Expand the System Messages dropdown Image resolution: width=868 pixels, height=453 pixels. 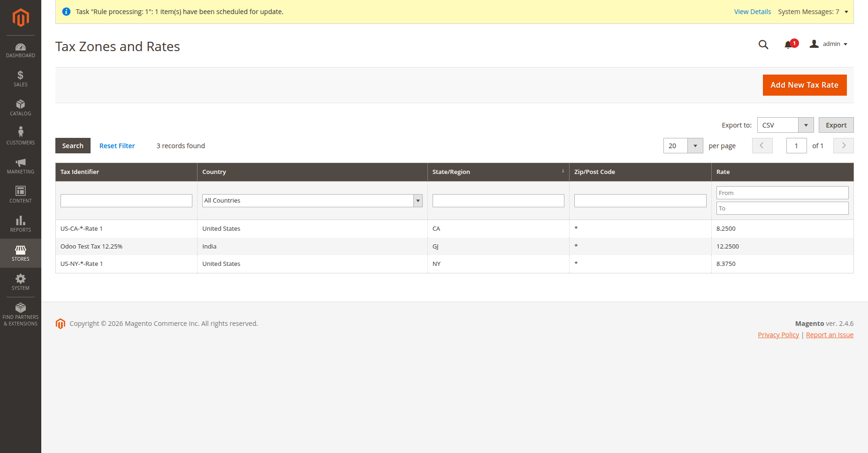coord(813,12)
